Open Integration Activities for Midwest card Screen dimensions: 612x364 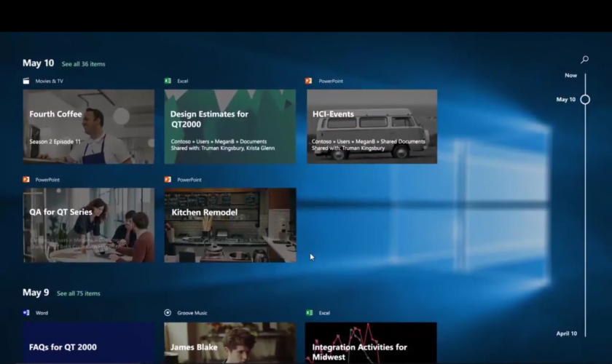[371, 343]
